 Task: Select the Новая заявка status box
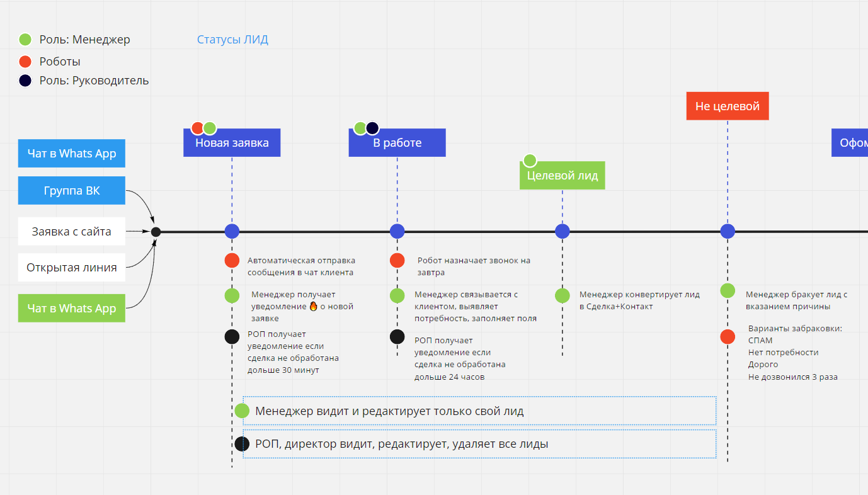[232, 143]
